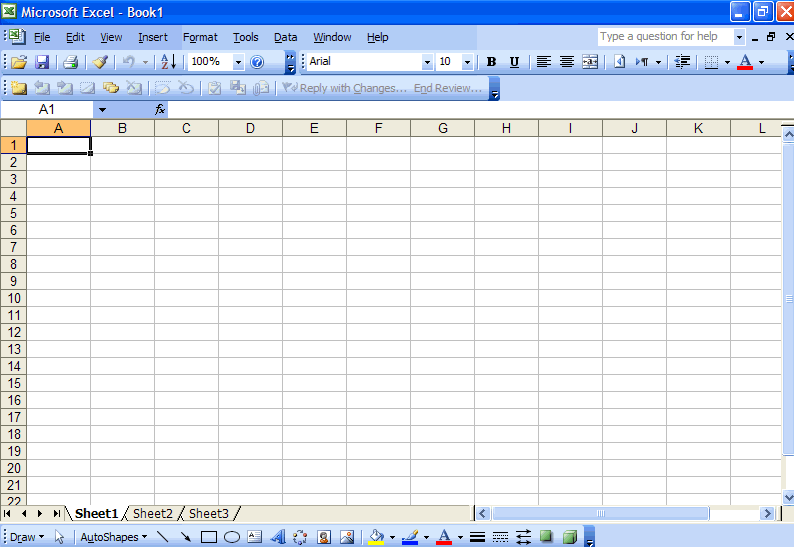This screenshot has width=794, height=547.
Task: Select the Oval drawing tool
Action: 231,537
